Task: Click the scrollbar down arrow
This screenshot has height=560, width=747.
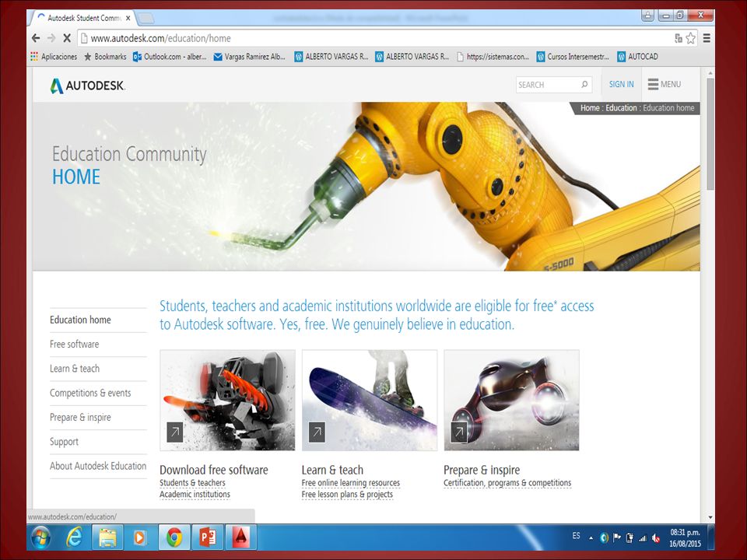Action: 710,518
